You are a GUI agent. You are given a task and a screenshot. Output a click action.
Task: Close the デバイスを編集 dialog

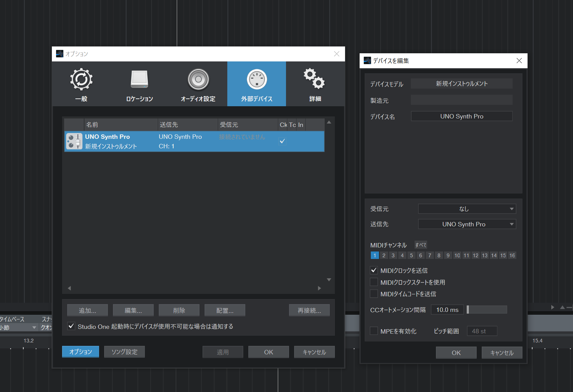pyautogui.click(x=519, y=60)
